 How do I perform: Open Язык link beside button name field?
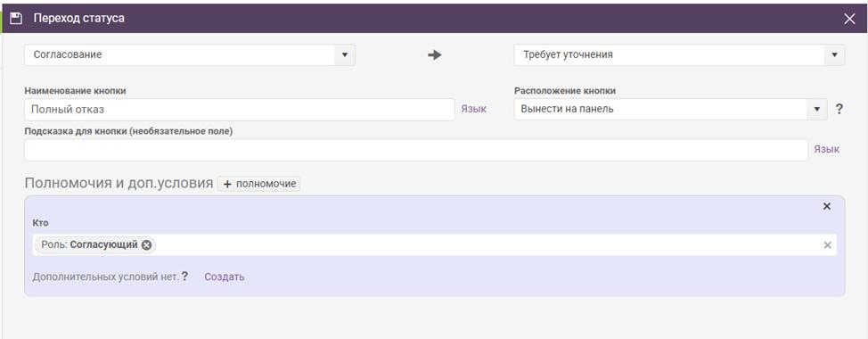point(474,109)
